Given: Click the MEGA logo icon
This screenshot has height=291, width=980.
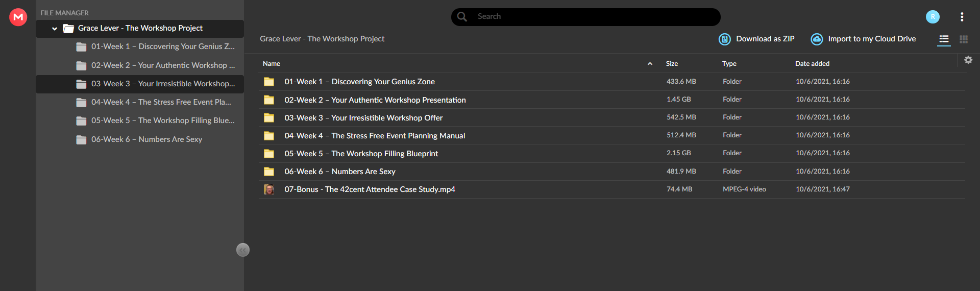Looking at the screenshot, I should tap(18, 17).
